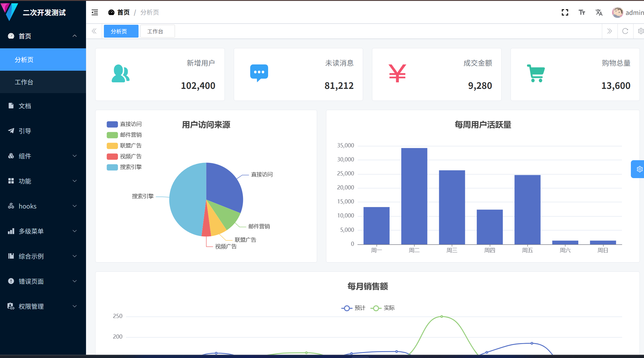The width and height of the screenshot is (644, 358).
Task: Open the blue floating settings gear
Action: click(x=639, y=169)
